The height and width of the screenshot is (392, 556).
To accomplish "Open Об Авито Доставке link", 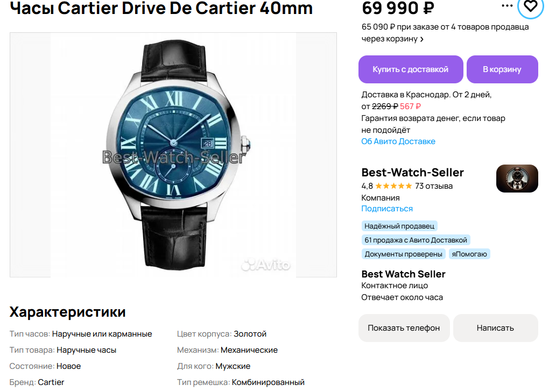I will pos(398,141).
